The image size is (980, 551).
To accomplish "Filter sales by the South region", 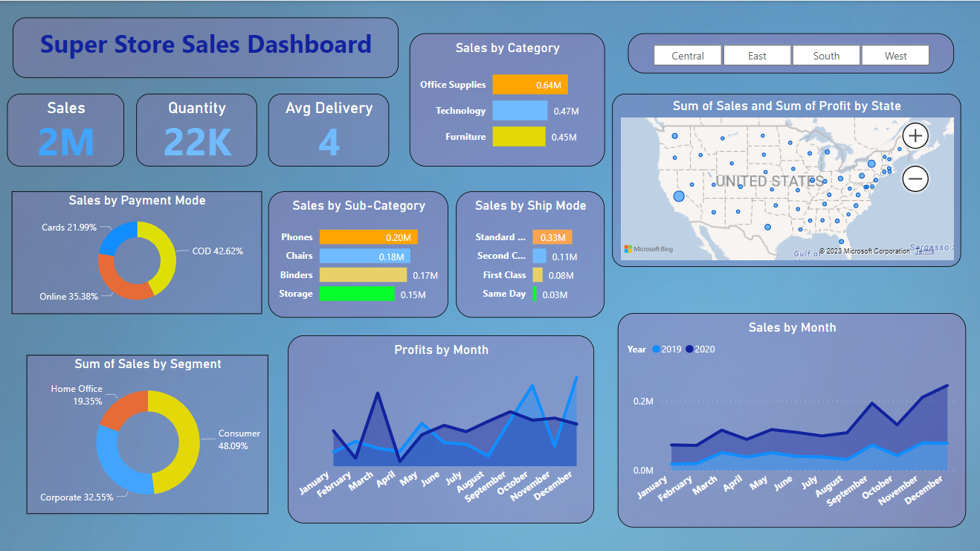I will pyautogui.click(x=825, y=55).
